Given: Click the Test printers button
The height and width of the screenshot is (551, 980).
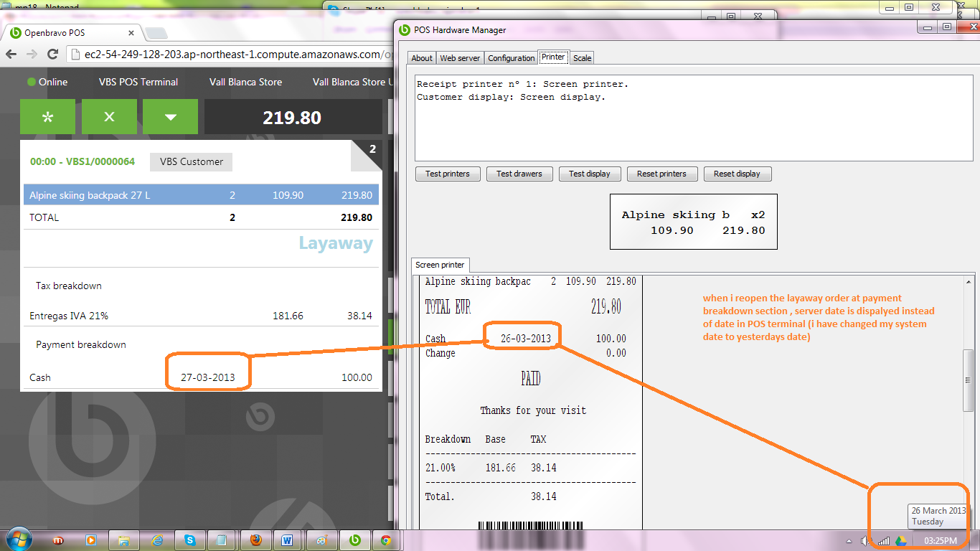Looking at the screenshot, I should tap(448, 174).
